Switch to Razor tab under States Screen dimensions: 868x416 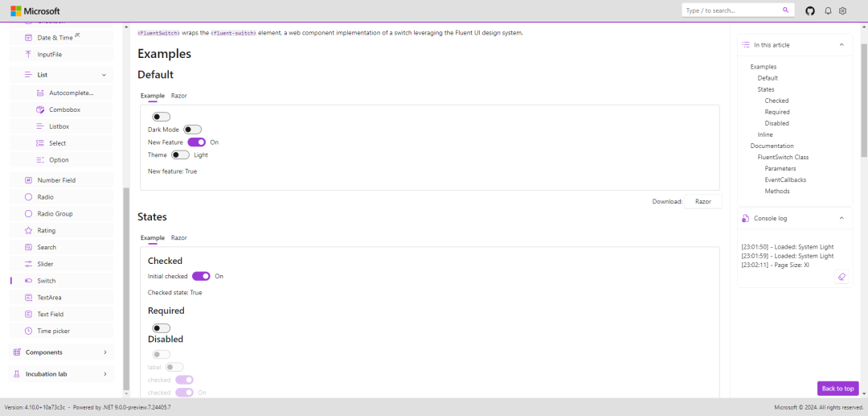pyautogui.click(x=178, y=238)
